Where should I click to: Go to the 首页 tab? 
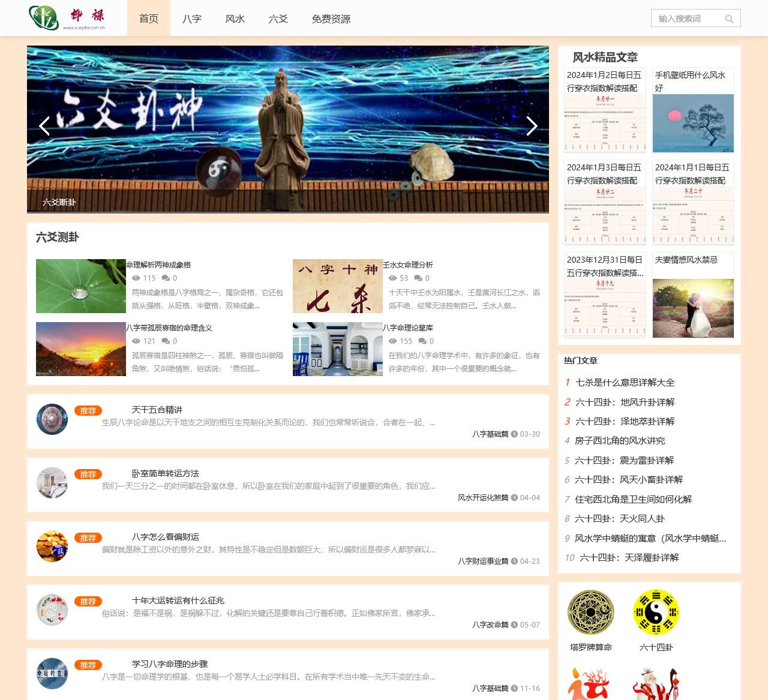point(149,18)
